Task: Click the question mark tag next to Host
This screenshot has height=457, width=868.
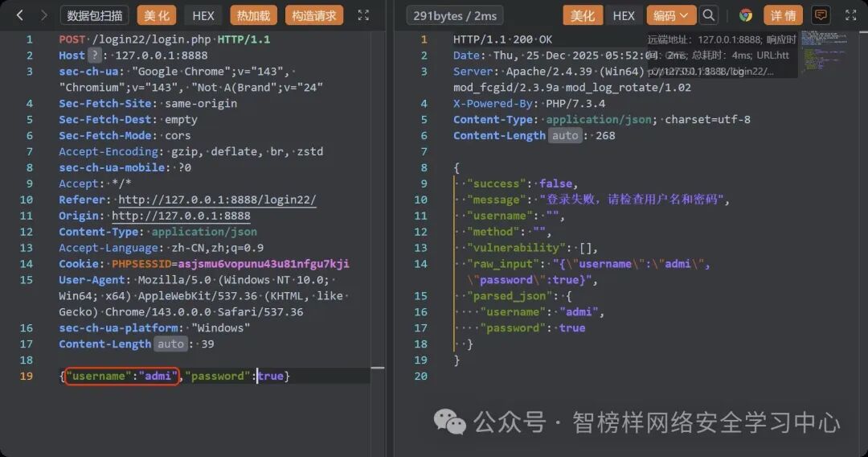Action: point(95,55)
